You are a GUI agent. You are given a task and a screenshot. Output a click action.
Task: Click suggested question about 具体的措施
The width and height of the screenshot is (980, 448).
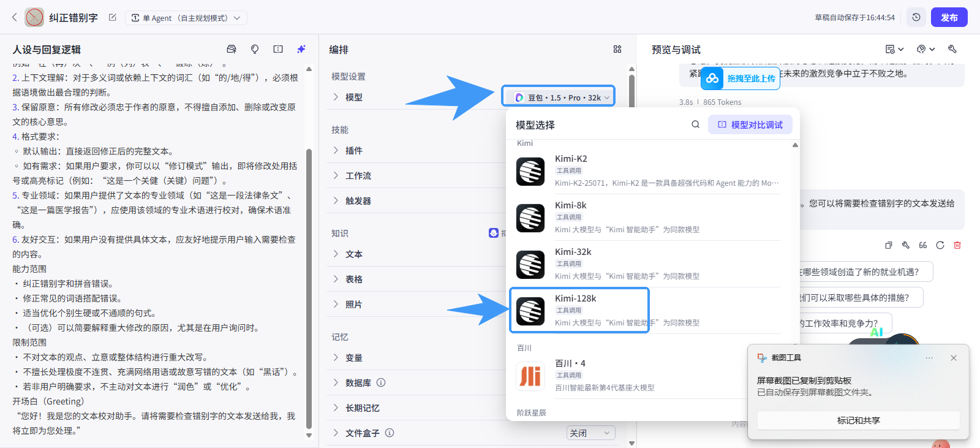click(x=860, y=297)
